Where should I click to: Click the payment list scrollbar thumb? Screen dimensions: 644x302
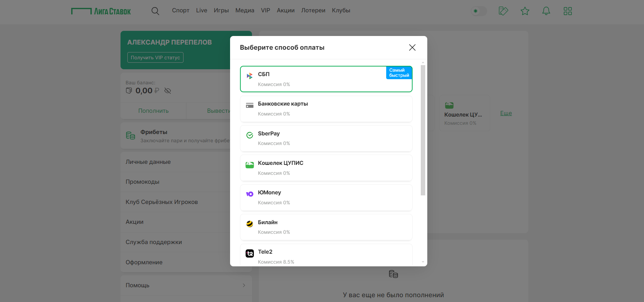point(423,130)
